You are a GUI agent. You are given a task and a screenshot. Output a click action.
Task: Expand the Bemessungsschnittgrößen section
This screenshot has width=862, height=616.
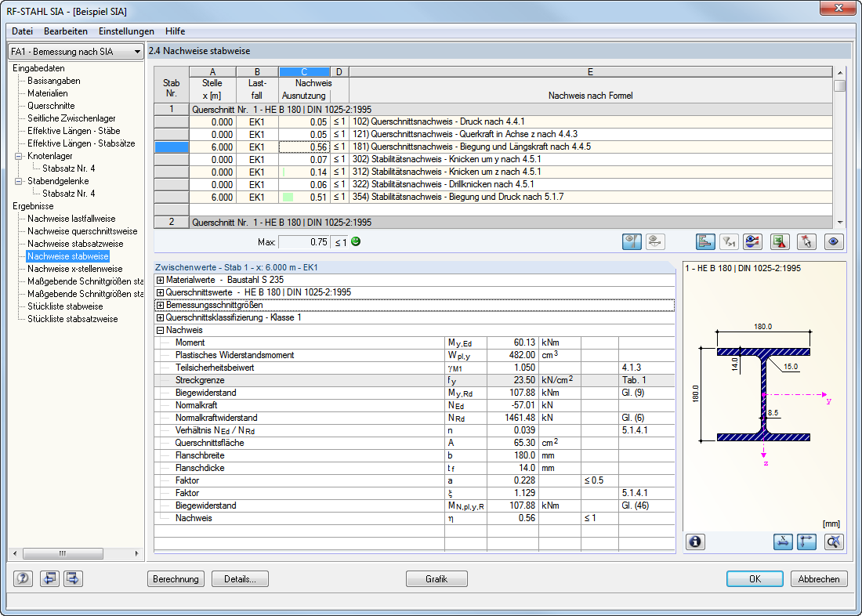(x=160, y=305)
